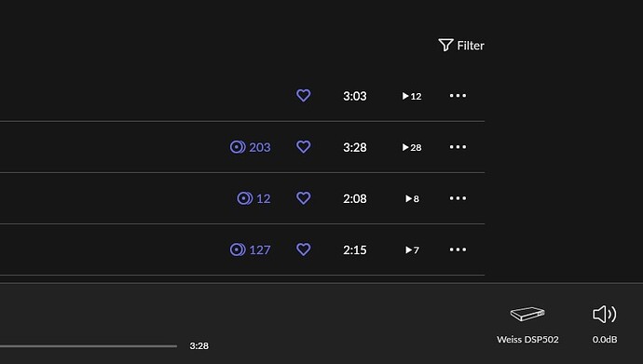
Task: Select the Weiss DSP502 output device
Action: pos(527,324)
